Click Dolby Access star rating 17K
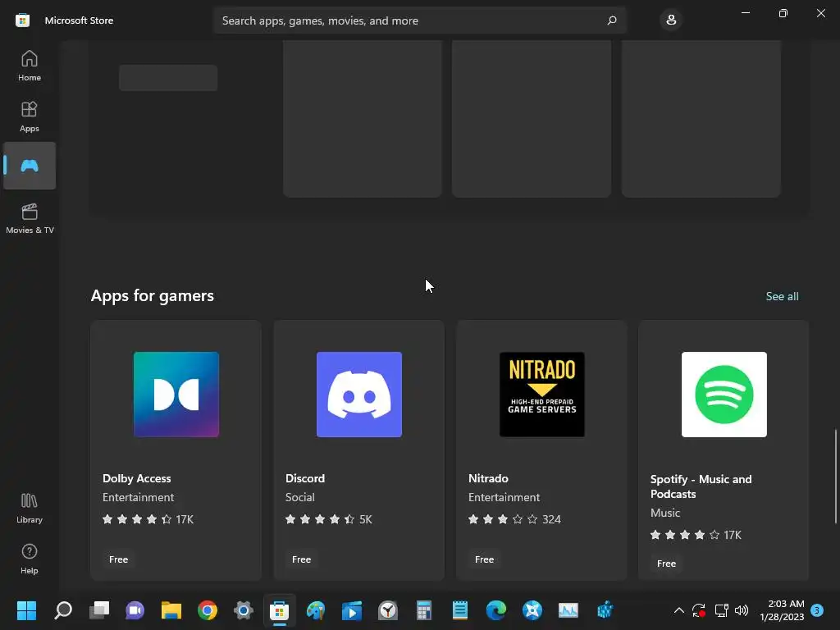The height and width of the screenshot is (630, 840). [148, 519]
